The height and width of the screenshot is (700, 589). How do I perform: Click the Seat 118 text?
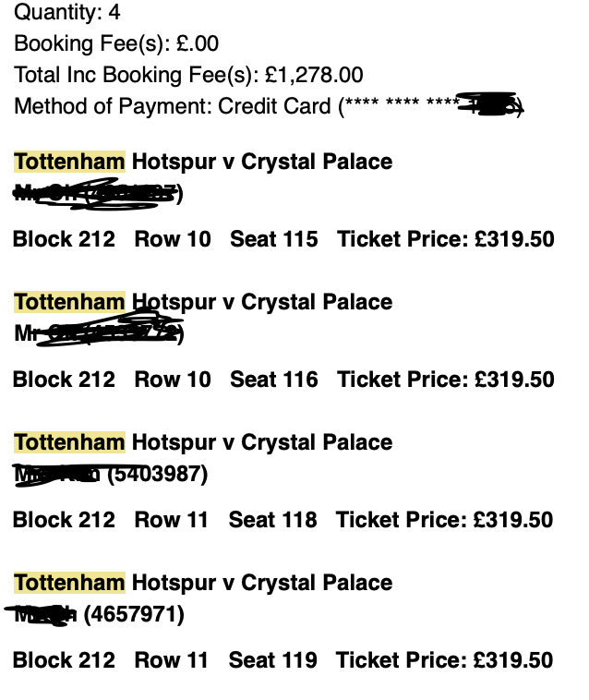[x=272, y=520]
